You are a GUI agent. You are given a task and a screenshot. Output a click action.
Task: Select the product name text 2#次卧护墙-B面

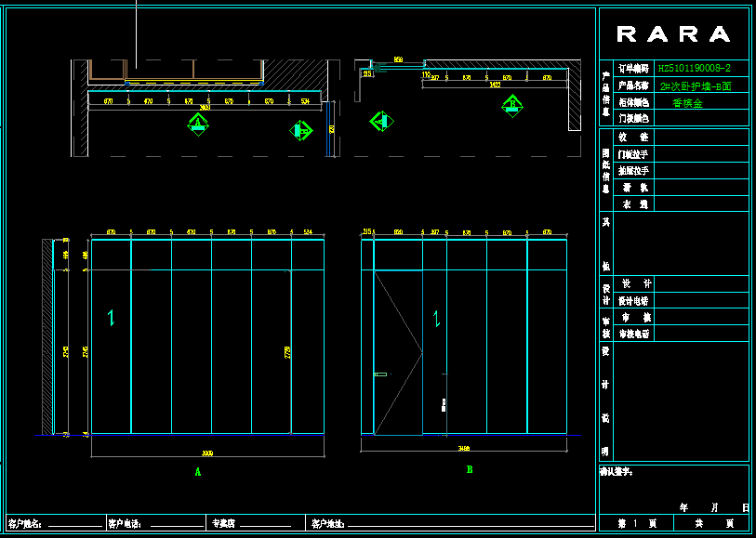click(695, 85)
